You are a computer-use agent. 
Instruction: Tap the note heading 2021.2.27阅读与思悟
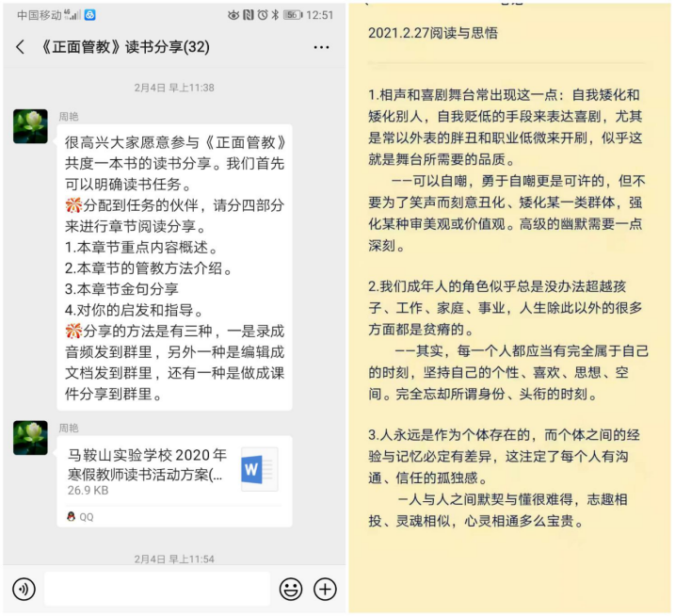(x=433, y=33)
